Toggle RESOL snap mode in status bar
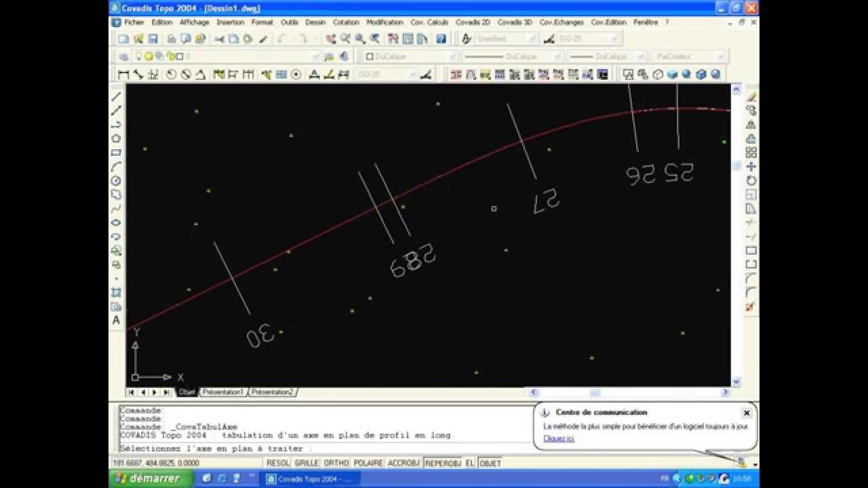The width and height of the screenshot is (868, 488). pos(278,463)
